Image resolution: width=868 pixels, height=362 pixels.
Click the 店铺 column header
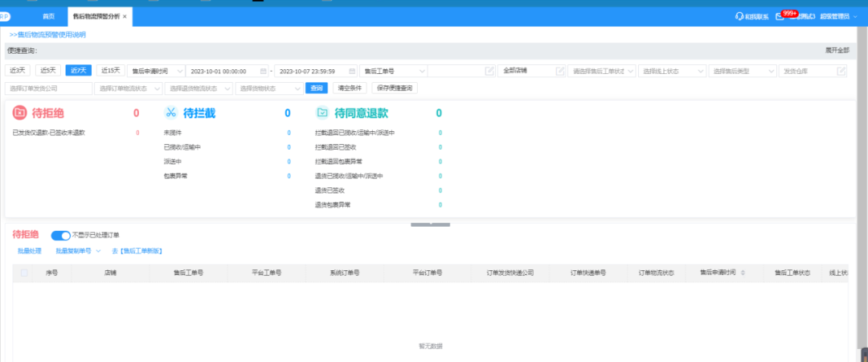point(110,273)
